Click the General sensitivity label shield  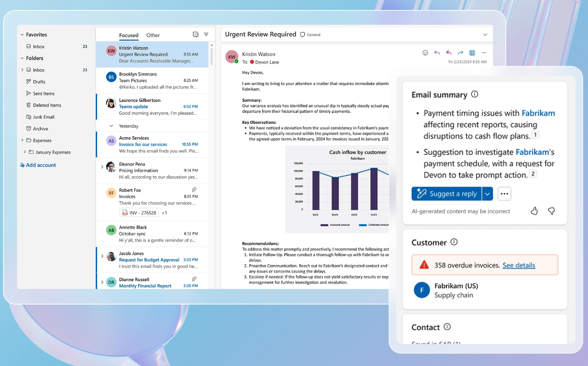[x=303, y=35]
